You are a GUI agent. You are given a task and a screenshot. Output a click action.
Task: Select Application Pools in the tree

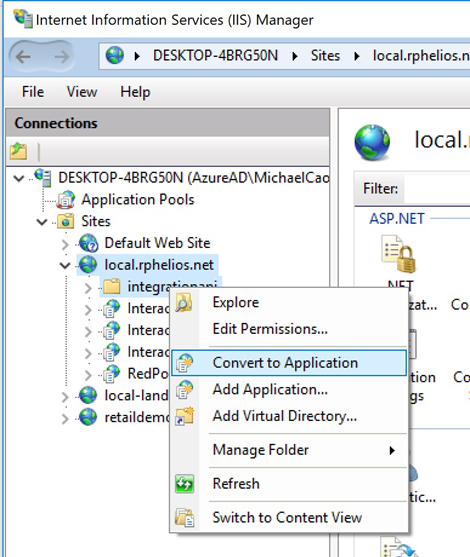click(138, 199)
